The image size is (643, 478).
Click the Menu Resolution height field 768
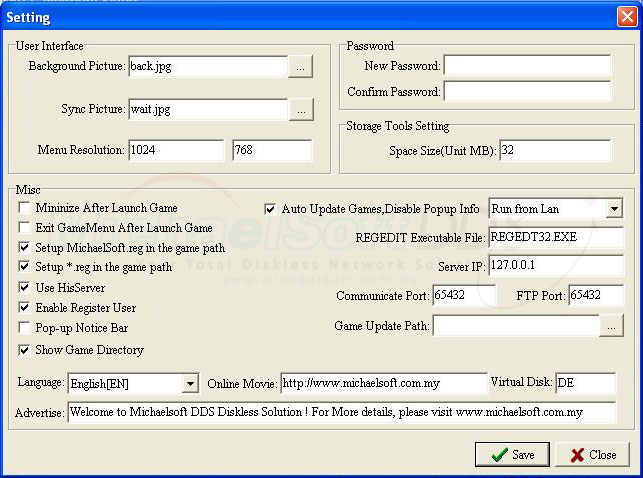272,150
